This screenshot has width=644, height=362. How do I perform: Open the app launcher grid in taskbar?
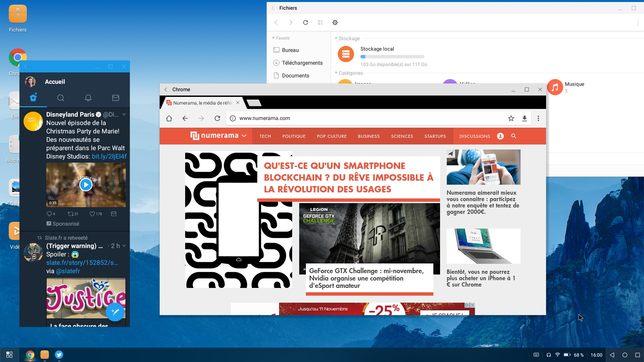tap(9, 355)
